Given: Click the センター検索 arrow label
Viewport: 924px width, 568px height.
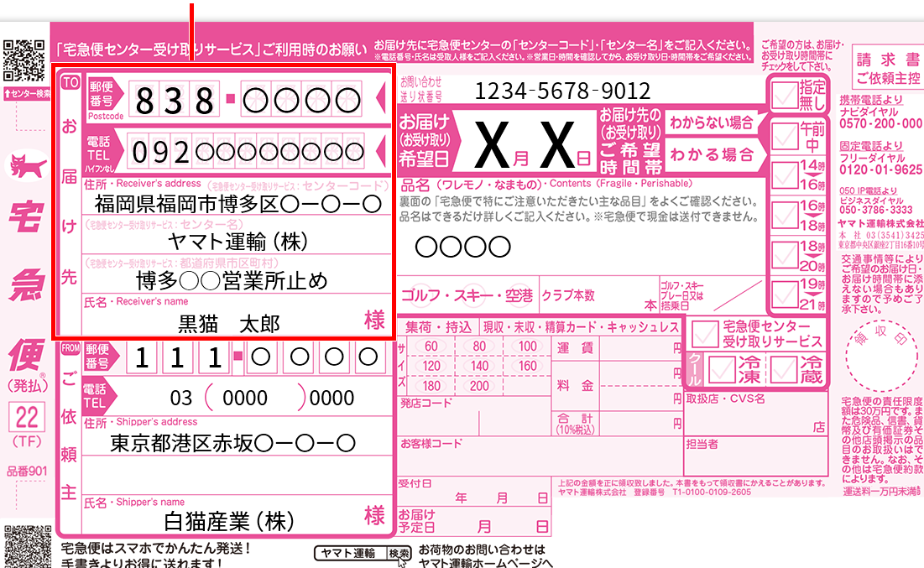Looking at the screenshot, I should (x=27, y=94).
